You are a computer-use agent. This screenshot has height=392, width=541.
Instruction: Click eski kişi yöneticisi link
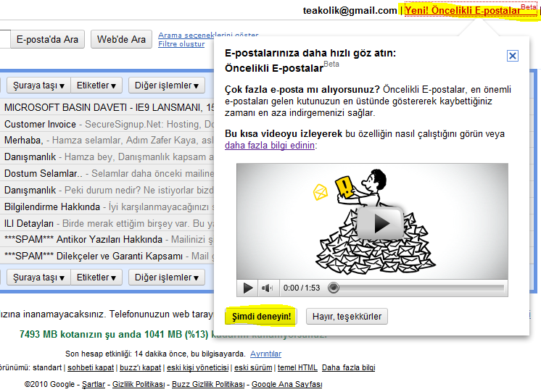click(x=198, y=367)
